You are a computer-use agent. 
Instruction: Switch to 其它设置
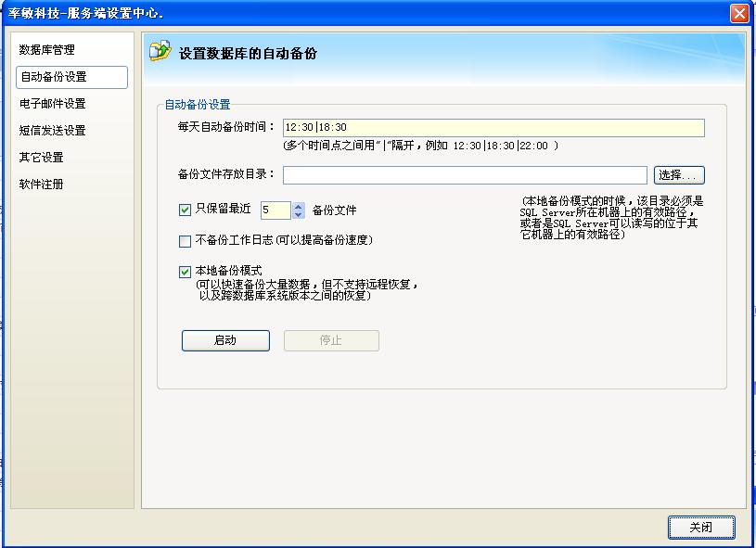pyautogui.click(x=42, y=157)
